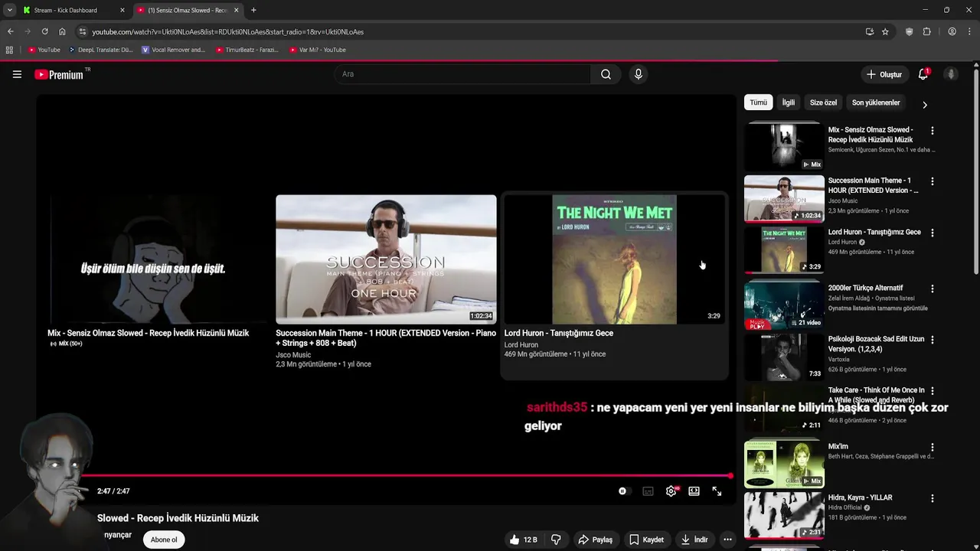Viewport: 980px width, 551px height.
Task: Open Var Mı? - YouTube bookmark
Action: (x=318, y=50)
